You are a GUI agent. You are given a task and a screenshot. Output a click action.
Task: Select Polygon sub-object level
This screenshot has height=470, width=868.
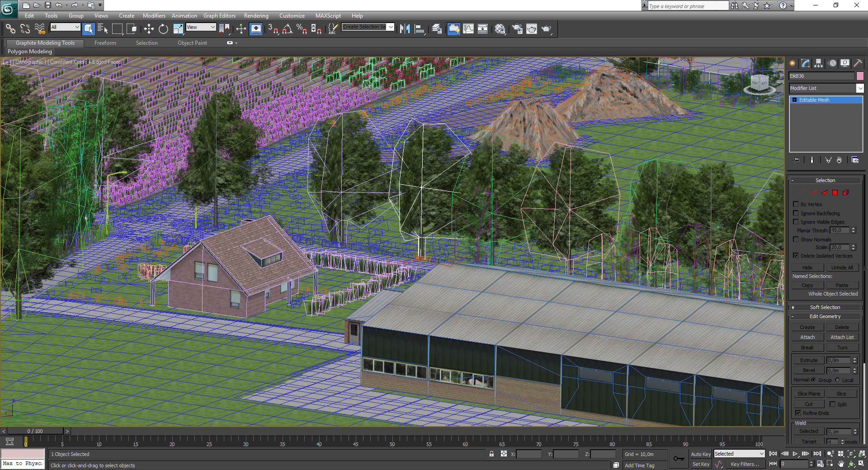tap(835, 193)
